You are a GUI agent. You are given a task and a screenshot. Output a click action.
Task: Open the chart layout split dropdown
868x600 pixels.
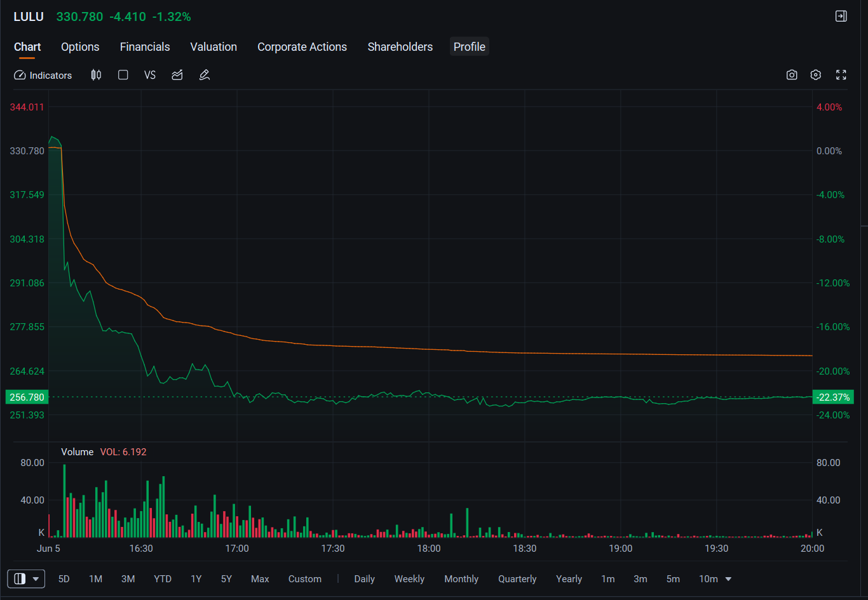26,579
